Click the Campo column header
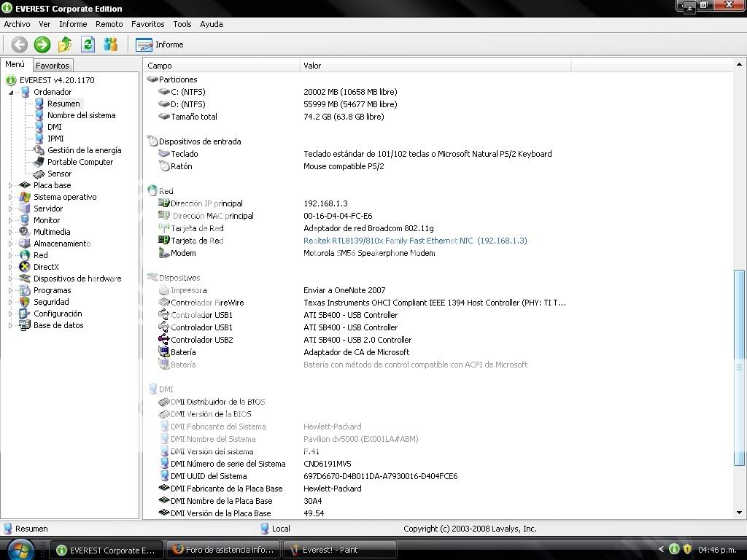Screen dimensions: 747x560 tap(222, 66)
